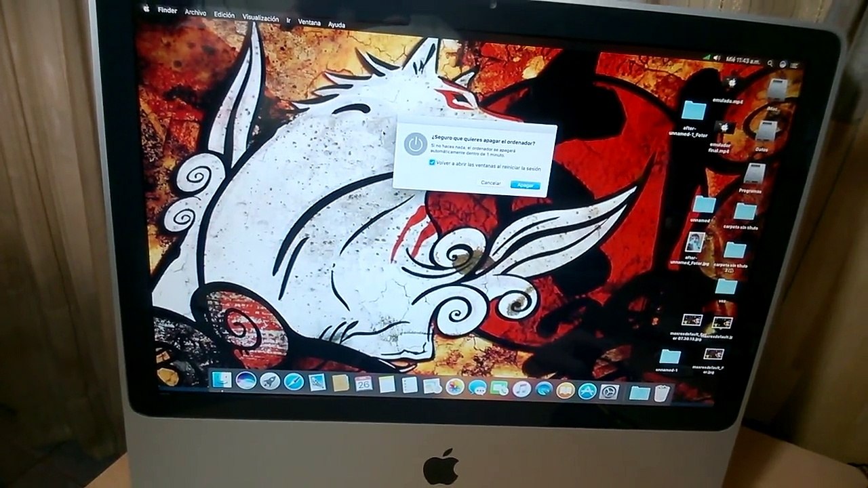The height and width of the screenshot is (488, 868).
Task: Open the Notification Center icon
Action: tap(793, 64)
